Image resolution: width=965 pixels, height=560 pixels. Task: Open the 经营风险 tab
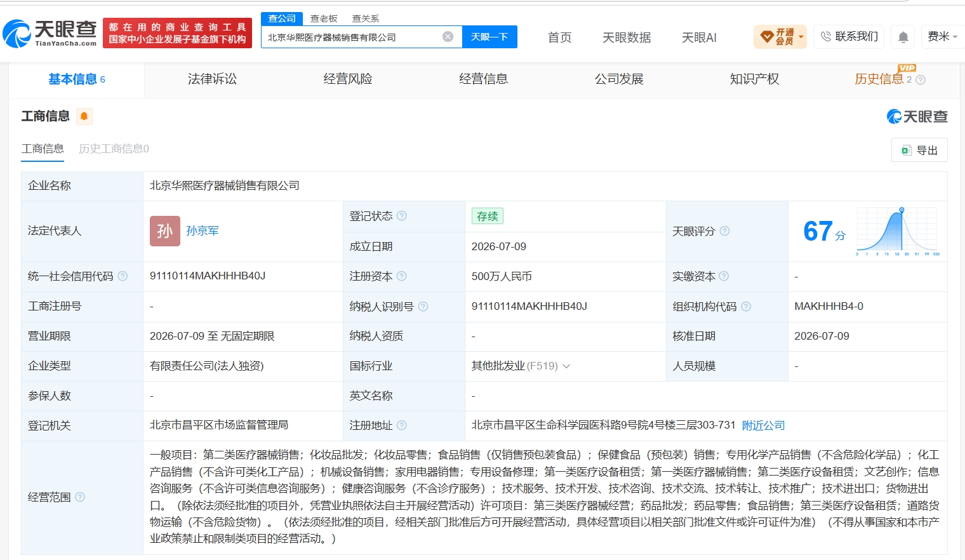pyautogui.click(x=348, y=79)
